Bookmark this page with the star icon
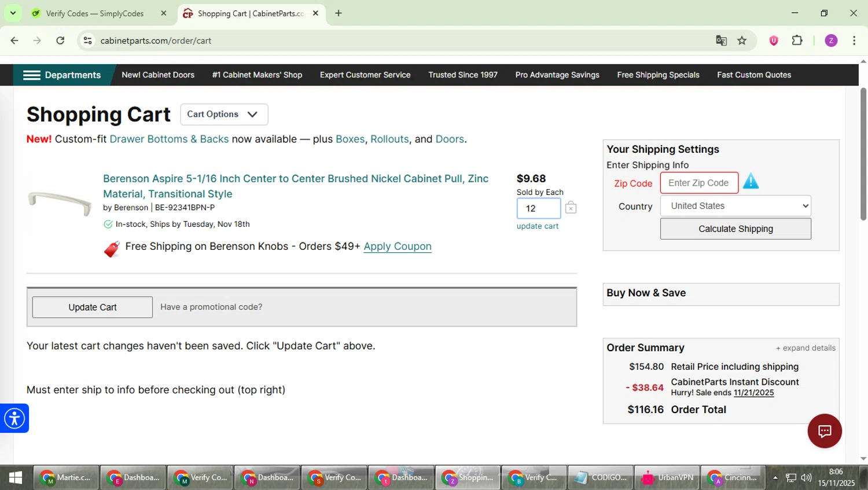The image size is (868, 490). [742, 40]
